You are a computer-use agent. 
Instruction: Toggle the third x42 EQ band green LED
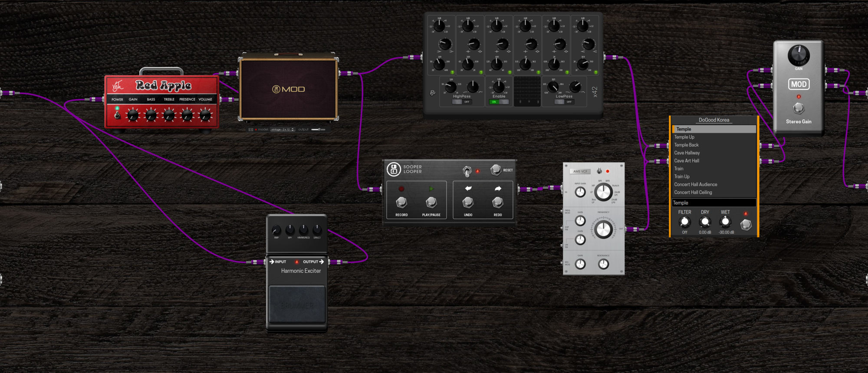[x=510, y=72]
